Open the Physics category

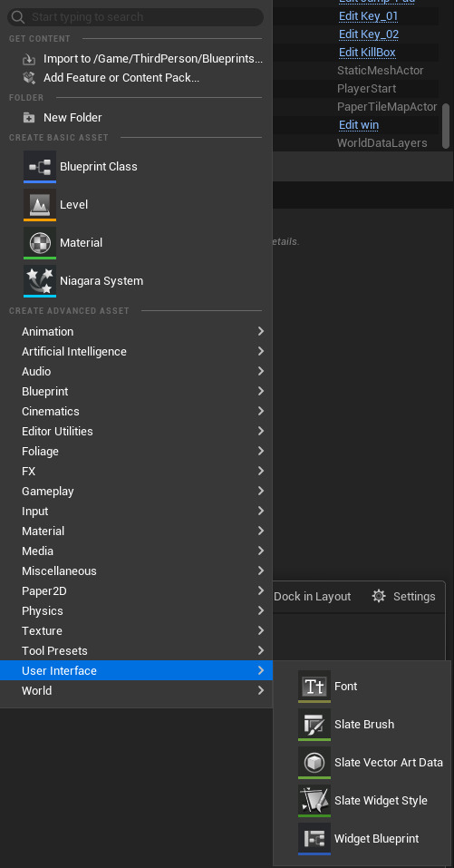point(136,610)
